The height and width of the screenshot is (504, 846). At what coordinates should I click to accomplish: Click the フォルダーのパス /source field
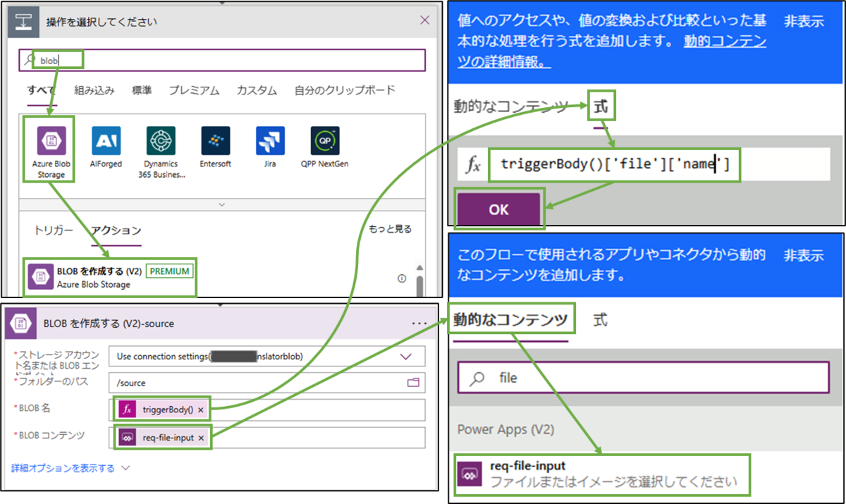[267, 382]
